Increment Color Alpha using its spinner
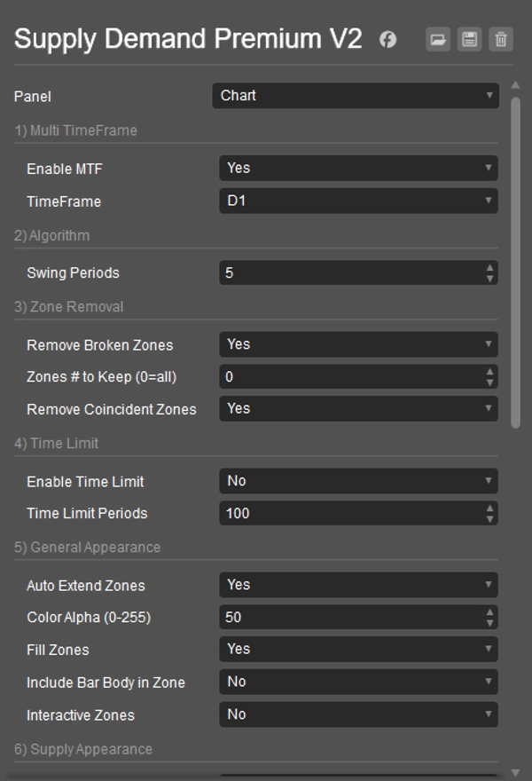This screenshot has width=532, height=781. point(489,612)
